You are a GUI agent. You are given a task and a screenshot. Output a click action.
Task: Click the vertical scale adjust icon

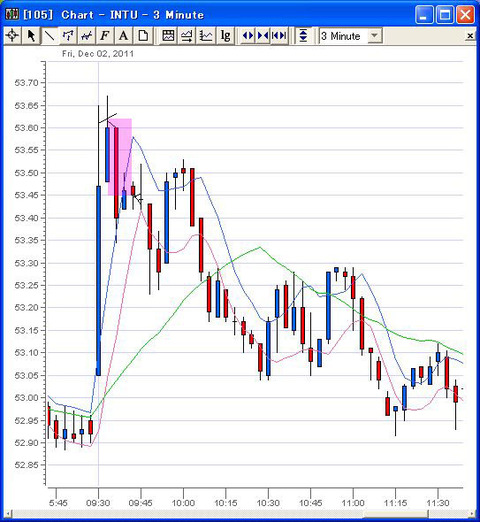(x=303, y=35)
